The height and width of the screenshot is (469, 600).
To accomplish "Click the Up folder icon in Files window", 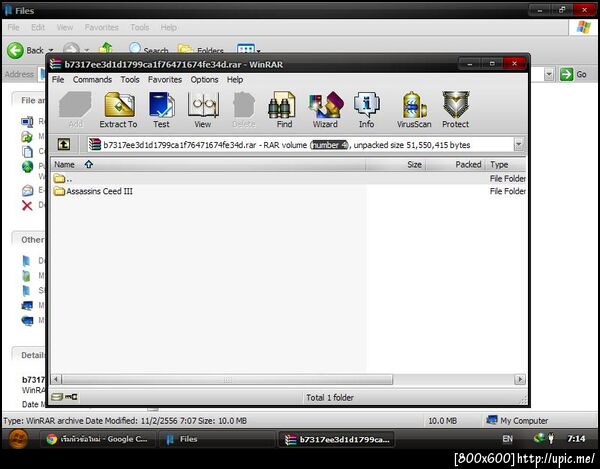I will 106,49.
